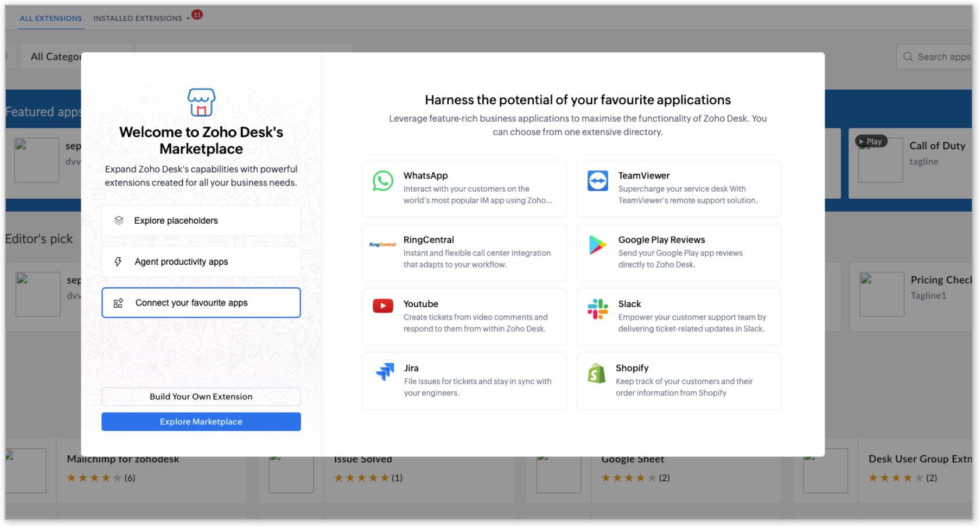Click the Featured apps heading in background
This screenshot has height=527, width=980.
pyautogui.click(x=43, y=111)
